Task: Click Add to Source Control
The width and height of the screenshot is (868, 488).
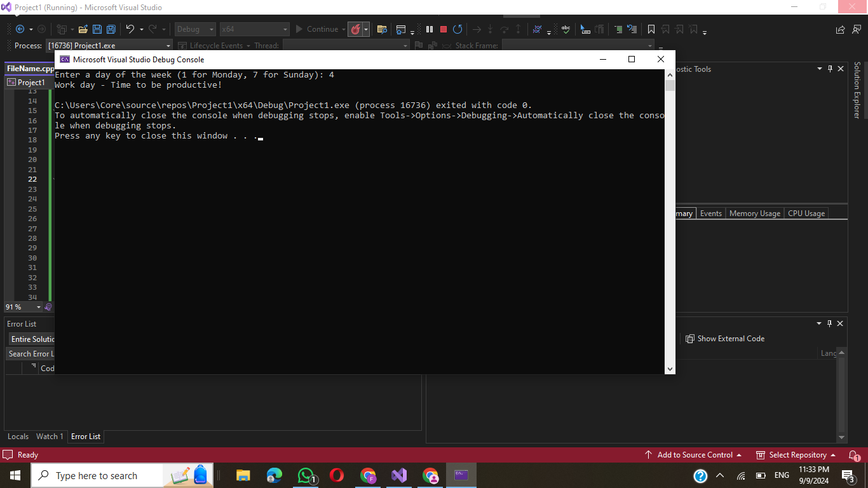Action: (x=694, y=455)
